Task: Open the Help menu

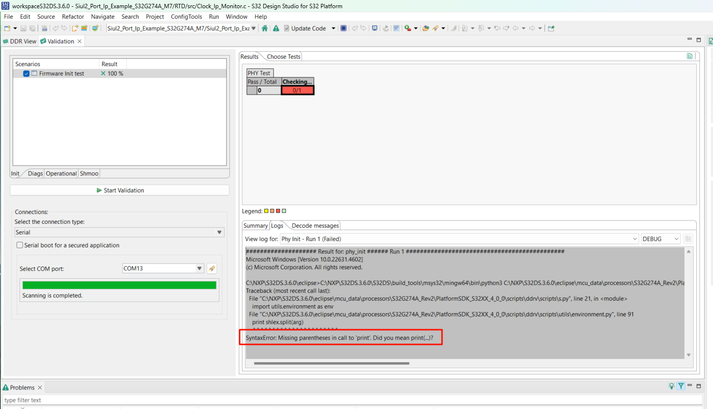Action: (261, 16)
